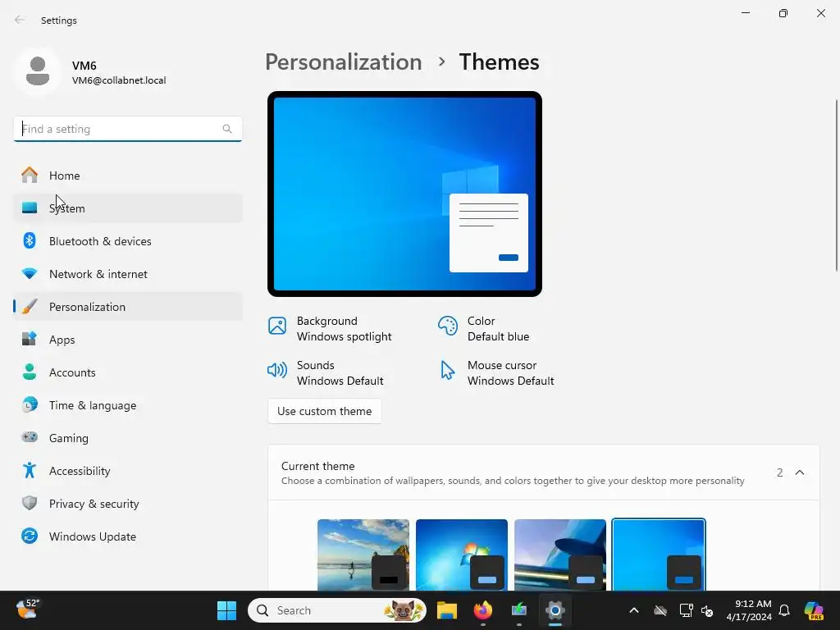Click the magnifier icon in Find a setting

point(227,129)
